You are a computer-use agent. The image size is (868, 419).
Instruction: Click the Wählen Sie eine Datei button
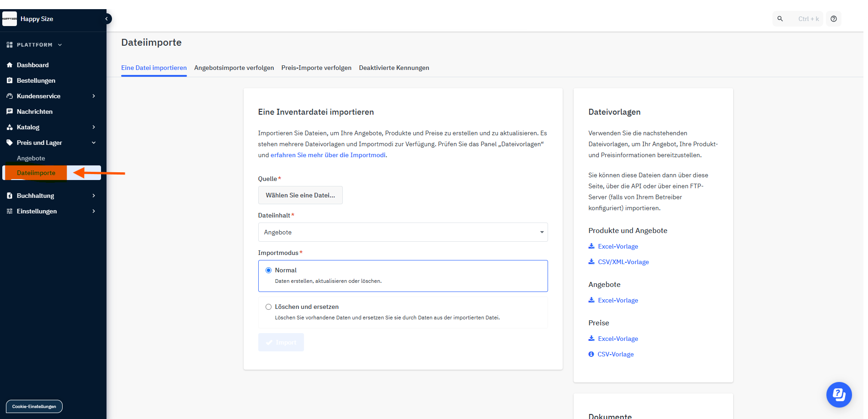tap(300, 195)
